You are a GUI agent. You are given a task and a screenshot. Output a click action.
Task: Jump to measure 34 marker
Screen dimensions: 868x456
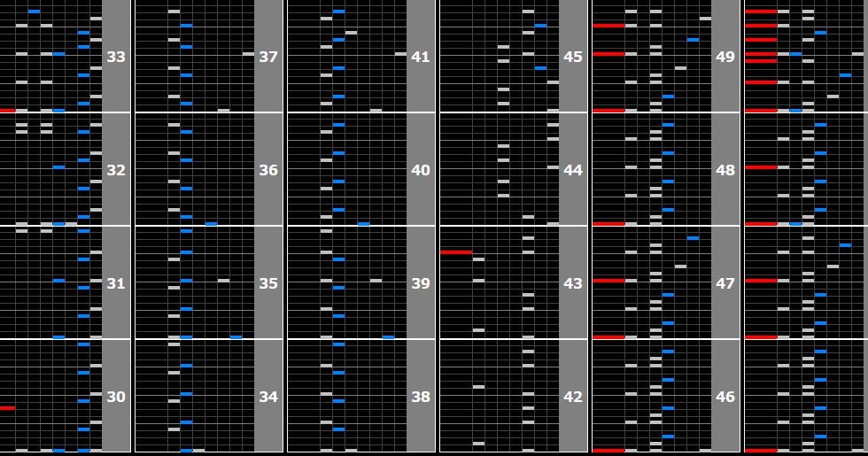[x=268, y=397]
